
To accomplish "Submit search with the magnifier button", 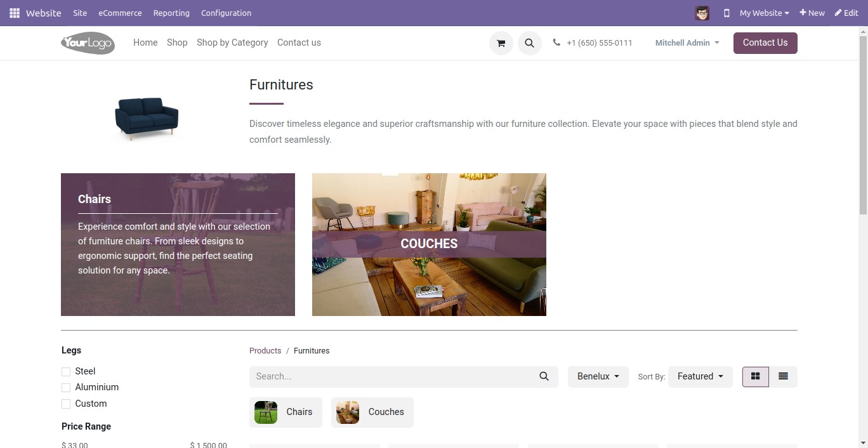I will click(544, 376).
